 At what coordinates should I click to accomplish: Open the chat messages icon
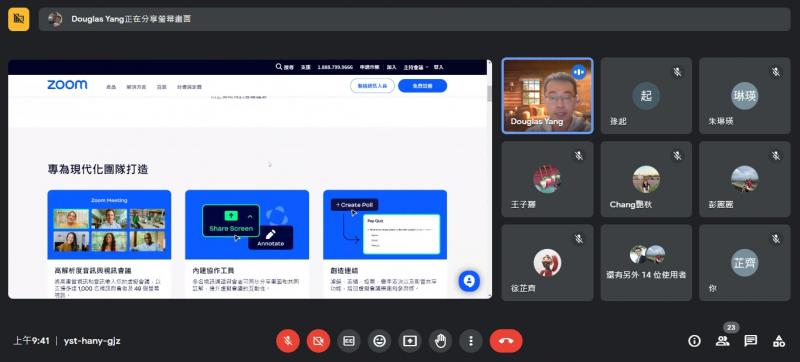click(751, 341)
